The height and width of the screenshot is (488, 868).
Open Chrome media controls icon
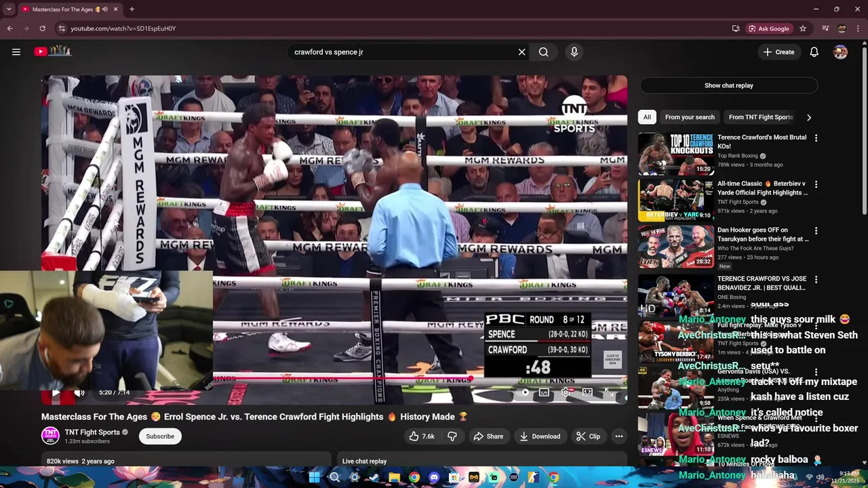point(825,28)
